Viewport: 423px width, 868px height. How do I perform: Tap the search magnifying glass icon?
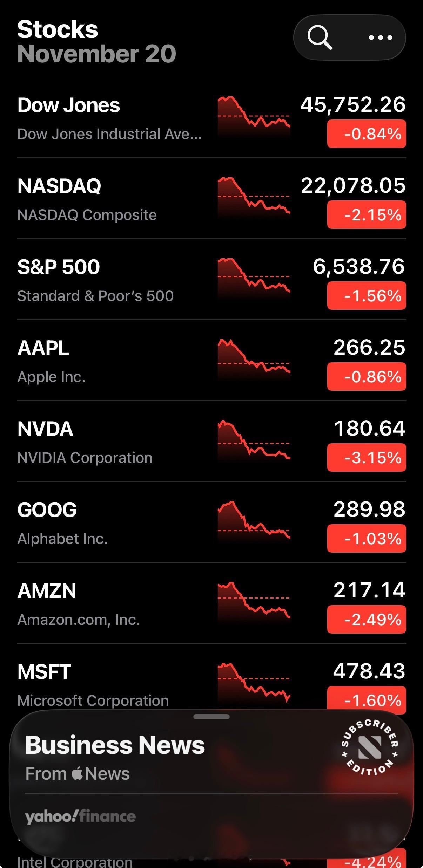tap(320, 37)
